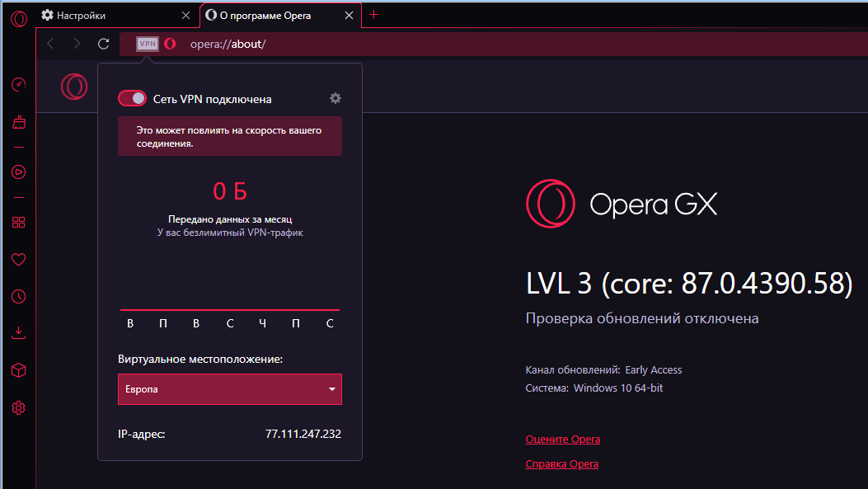
Task: Go forward to the next page
Action: click(77, 44)
